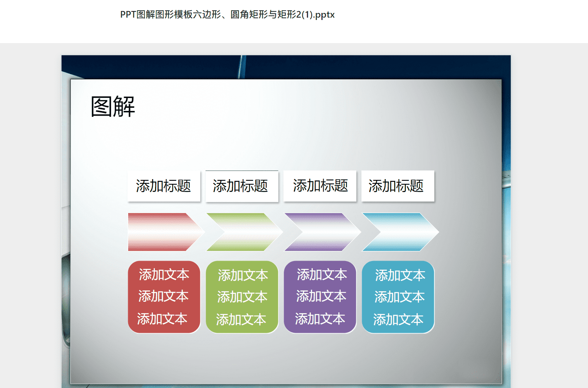Select the slide title 图解
The height and width of the screenshot is (388, 588).
(x=113, y=107)
